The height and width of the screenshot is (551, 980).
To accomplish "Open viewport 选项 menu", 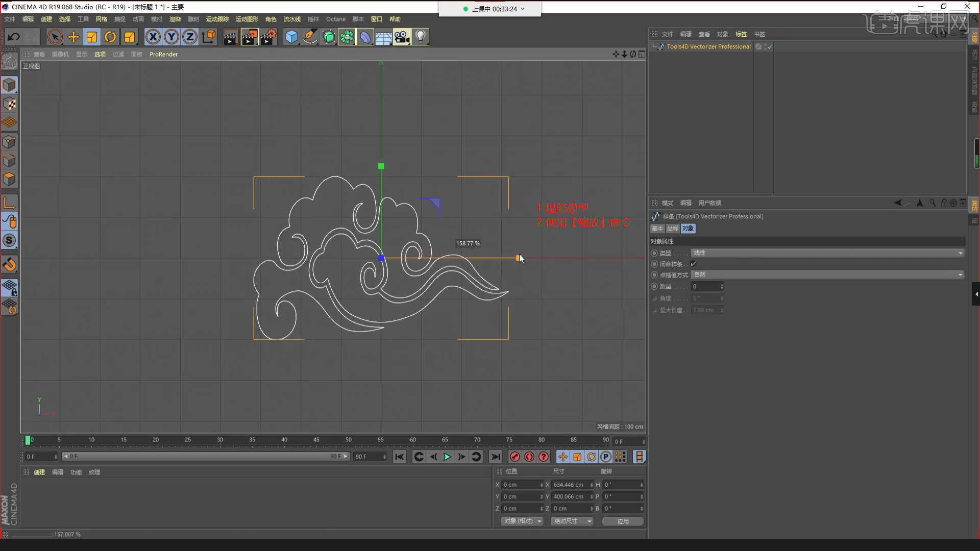I will coord(100,54).
